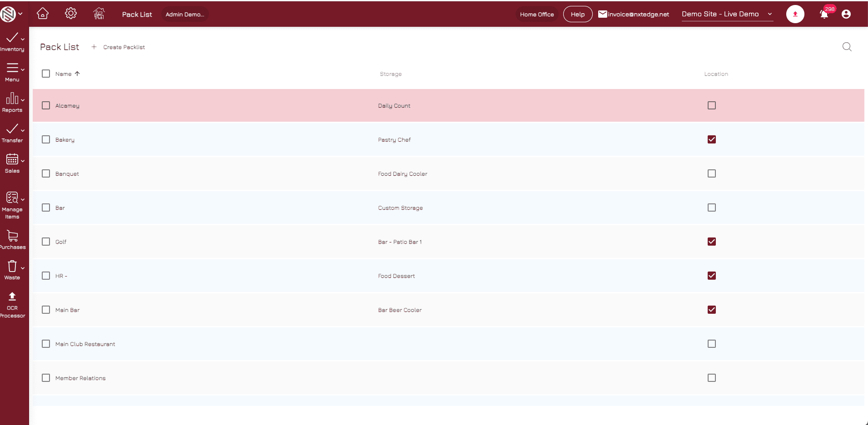Tick the Location checkbox for Alcamey
Viewport: 868px width, 425px height.
712,105
